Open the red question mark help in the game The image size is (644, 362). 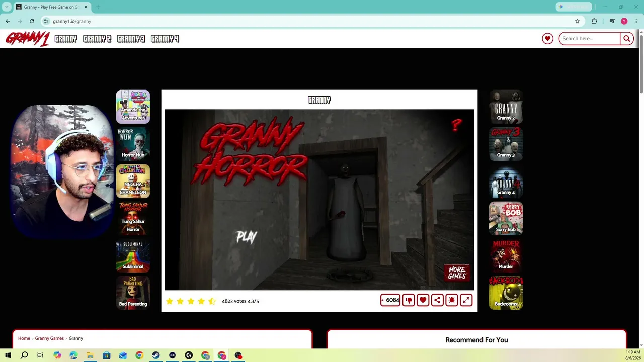click(456, 125)
